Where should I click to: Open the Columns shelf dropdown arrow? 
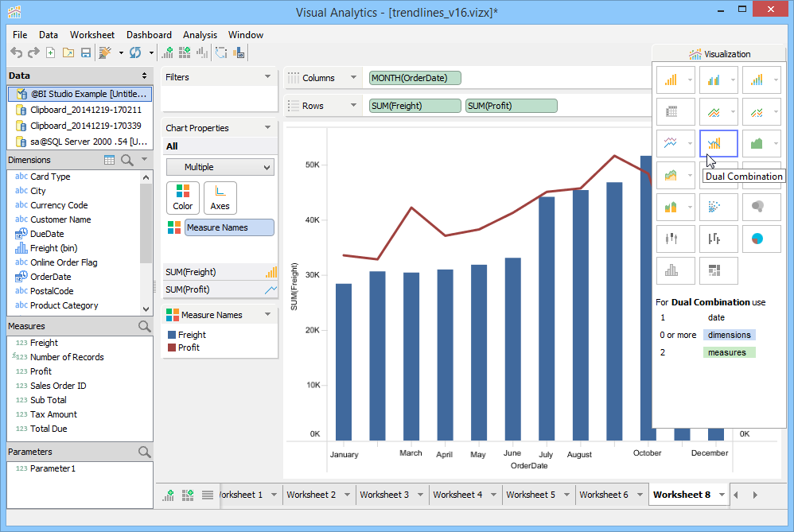coord(353,78)
